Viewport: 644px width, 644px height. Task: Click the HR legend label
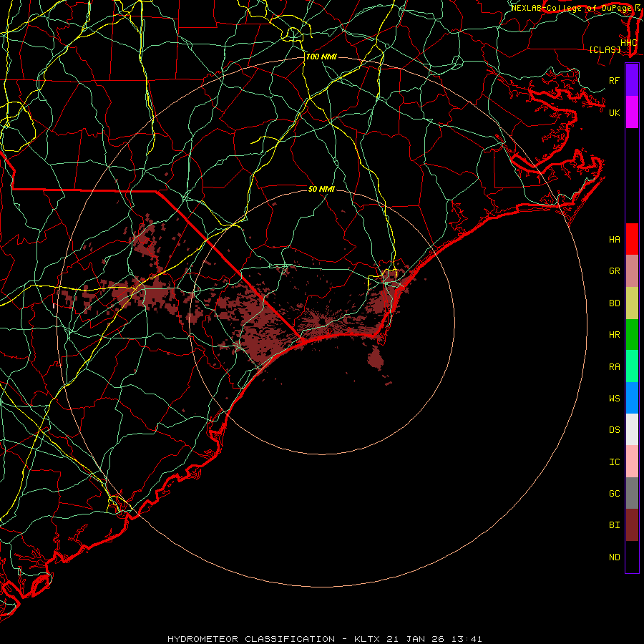[x=615, y=335]
